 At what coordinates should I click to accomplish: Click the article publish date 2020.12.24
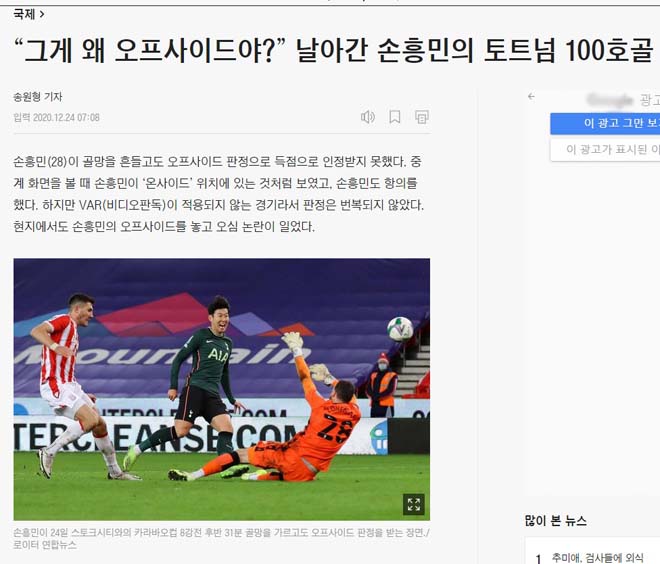coord(66,117)
